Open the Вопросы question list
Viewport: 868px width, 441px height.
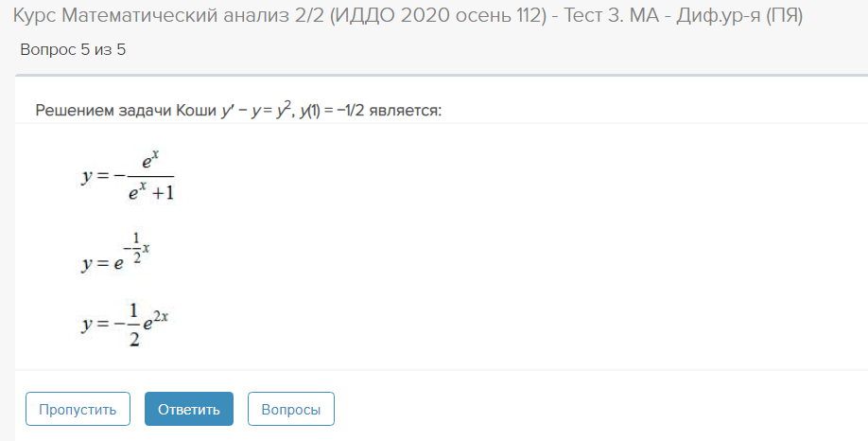click(290, 409)
